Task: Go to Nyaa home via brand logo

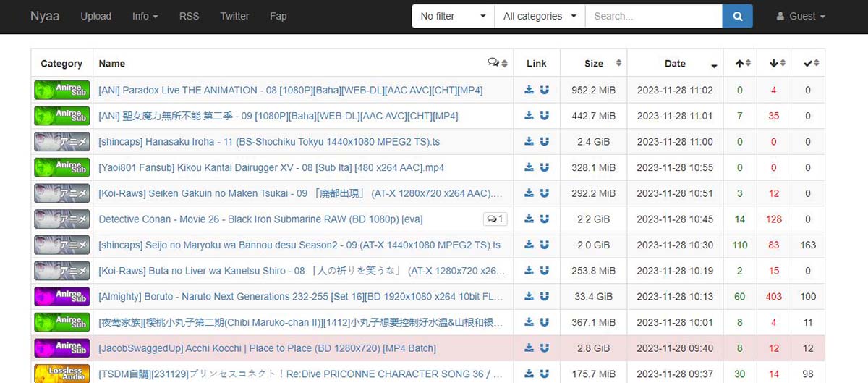Action: (45, 16)
